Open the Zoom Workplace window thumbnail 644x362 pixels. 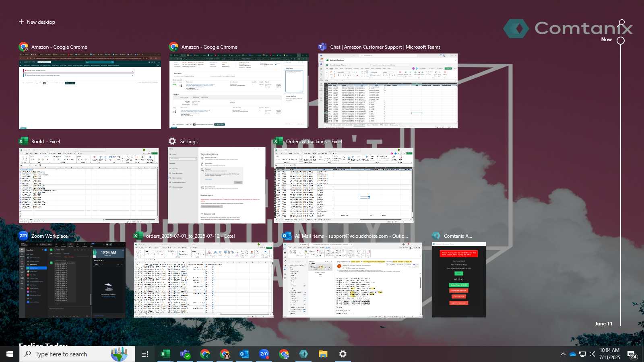point(72,280)
